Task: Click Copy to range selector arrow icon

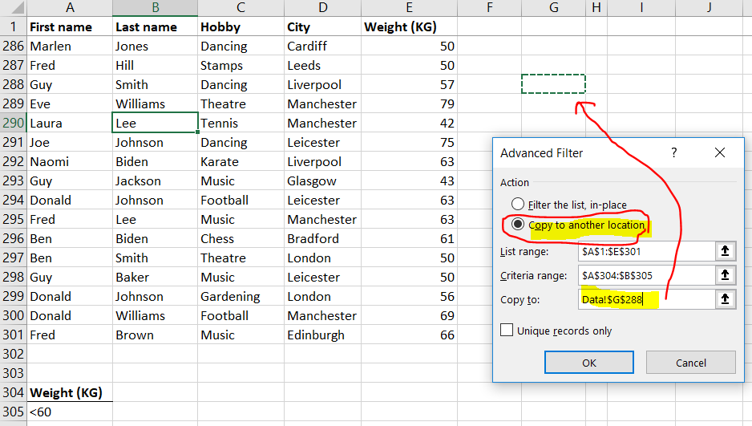Action: click(726, 299)
